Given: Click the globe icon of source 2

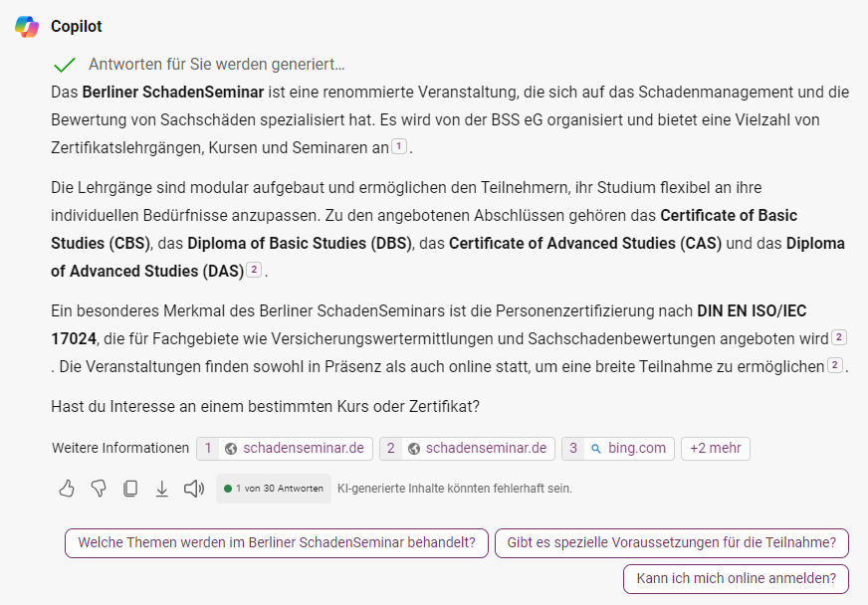Looking at the screenshot, I should (x=413, y=449).
